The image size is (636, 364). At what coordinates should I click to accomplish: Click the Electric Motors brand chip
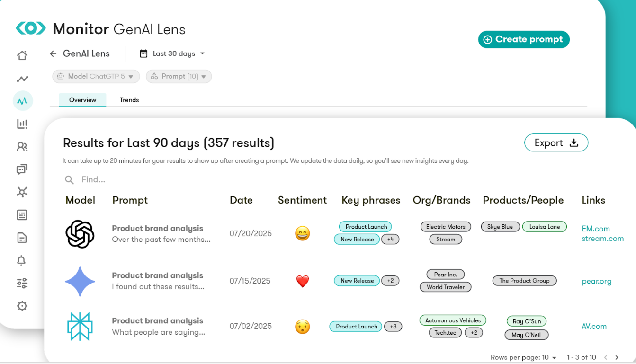click(446, 227)
